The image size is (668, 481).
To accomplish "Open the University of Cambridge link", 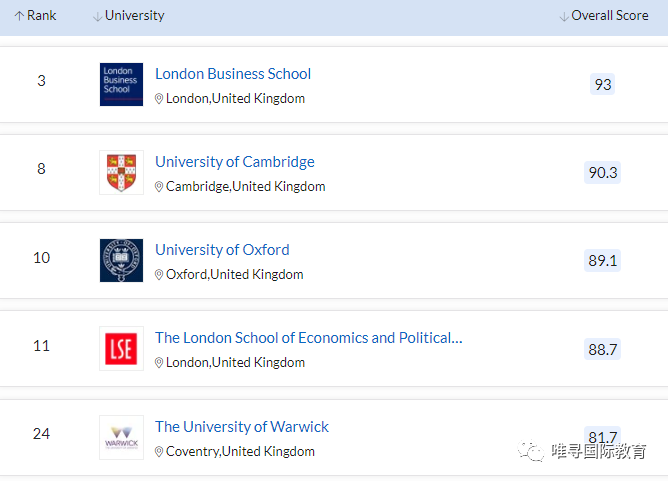I will pyautogui.click(x=235, y=162).
